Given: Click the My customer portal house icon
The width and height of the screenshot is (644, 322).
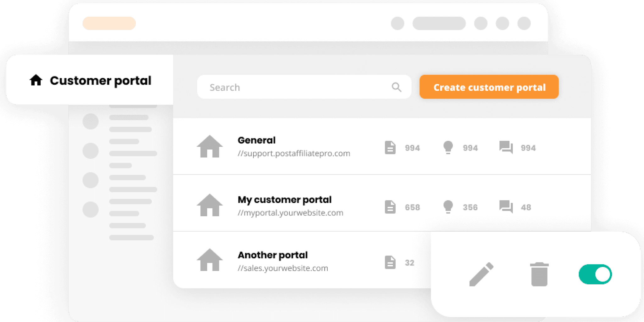Looking at the screenshot, I should point(210,205).
